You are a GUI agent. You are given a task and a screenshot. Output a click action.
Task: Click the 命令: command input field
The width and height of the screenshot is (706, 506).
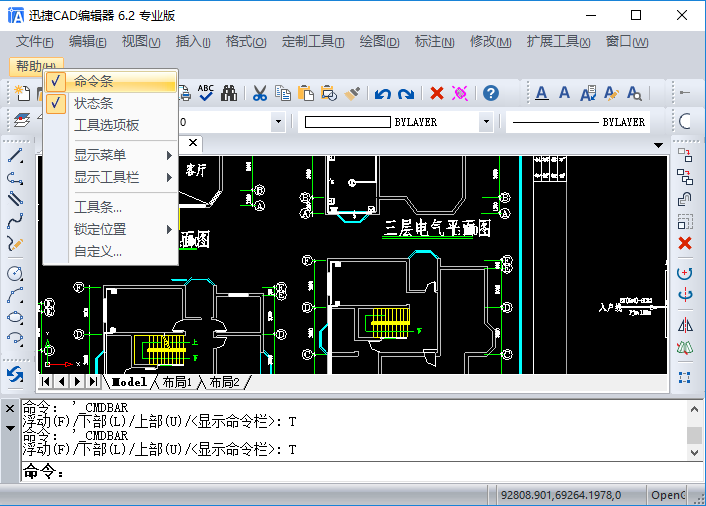tap(362, 472)
